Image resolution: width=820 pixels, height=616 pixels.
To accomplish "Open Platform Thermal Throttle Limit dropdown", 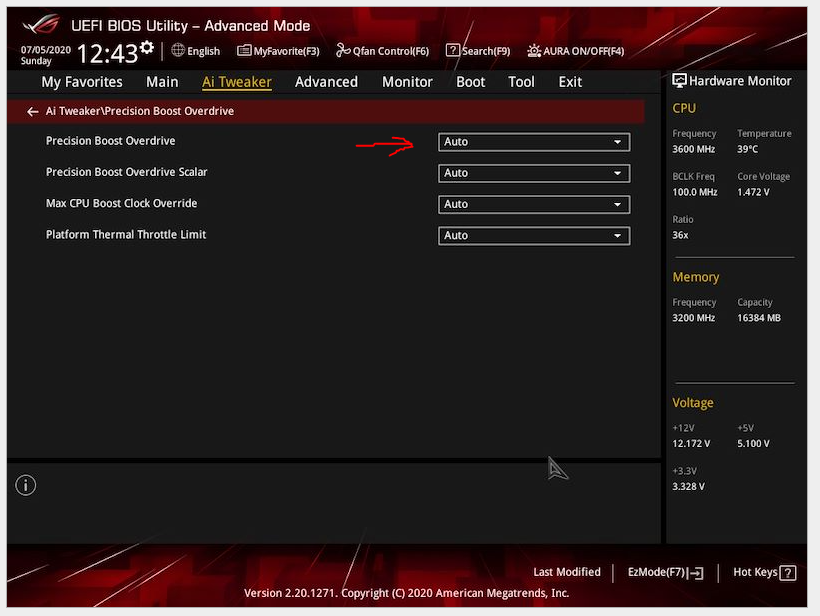I will [x=534, y=236].
